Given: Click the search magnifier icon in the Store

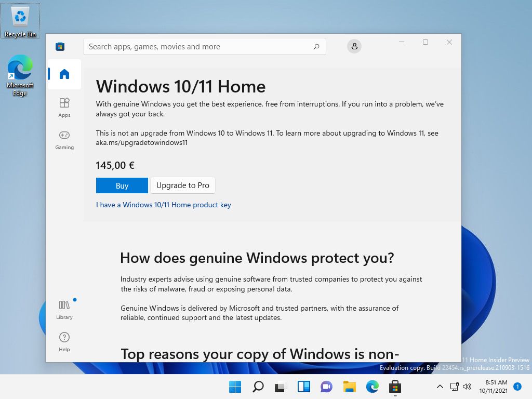Looking at the screenshot, I should 316,46.
